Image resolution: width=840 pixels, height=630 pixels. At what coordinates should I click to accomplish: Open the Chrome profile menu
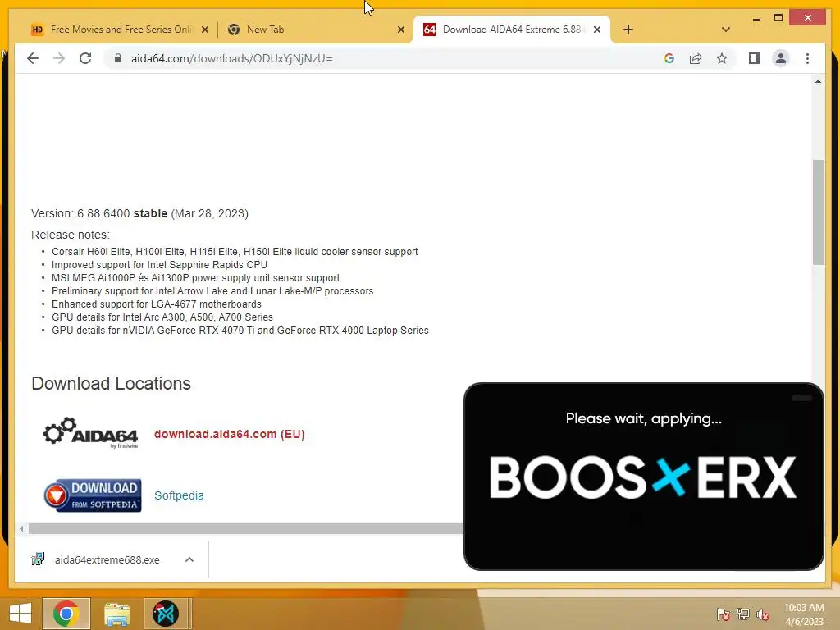[781, 58]
